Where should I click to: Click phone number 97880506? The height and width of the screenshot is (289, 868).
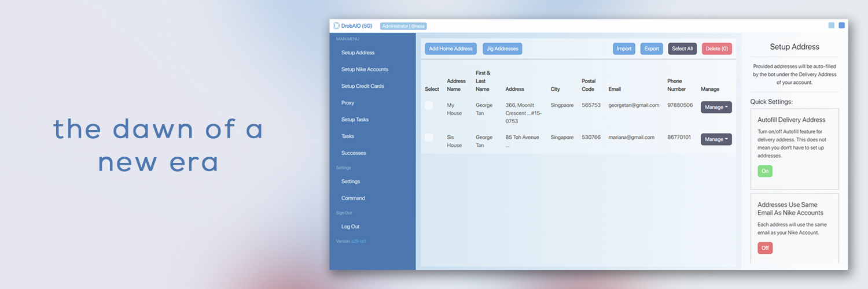point(680,105)
